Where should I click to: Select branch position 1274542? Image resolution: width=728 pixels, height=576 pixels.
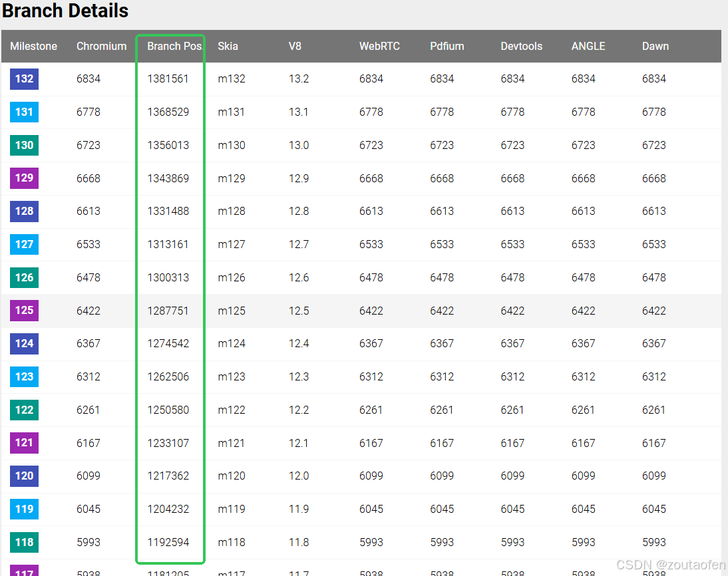pyautogui.click(x=168, y=343)
